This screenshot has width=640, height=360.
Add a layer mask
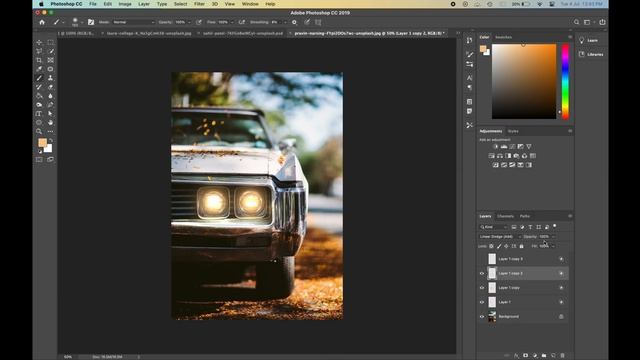tap(525, 356)
